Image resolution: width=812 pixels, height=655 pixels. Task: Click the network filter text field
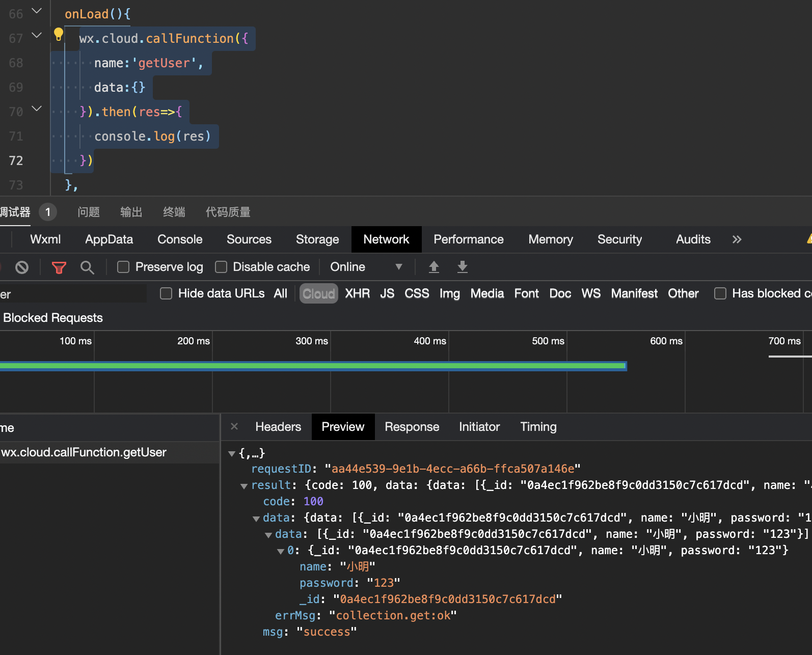click(73, 294)
